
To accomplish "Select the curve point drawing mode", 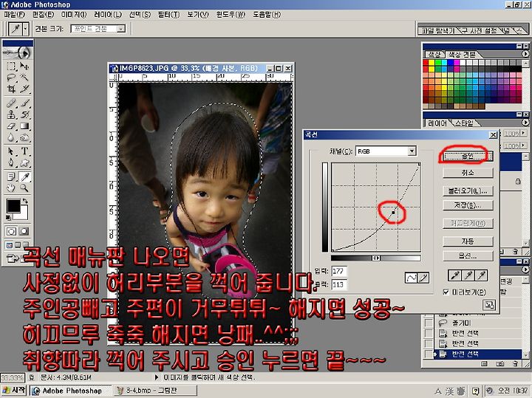I will point(411,278).
